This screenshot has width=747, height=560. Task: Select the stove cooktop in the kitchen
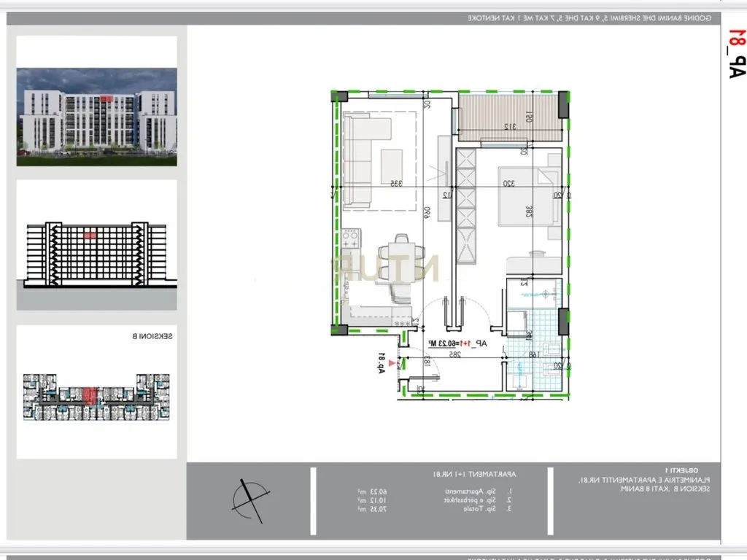coord(350,237)
